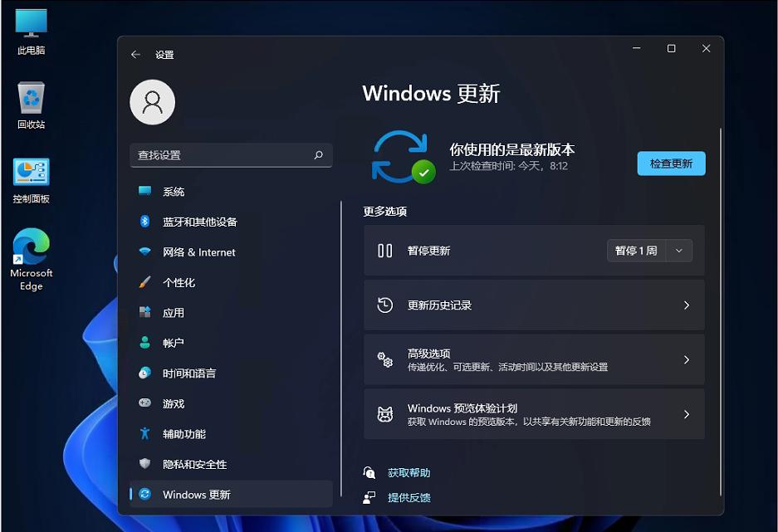Select 网络 & Internet in sidebar

pos(231,251)
